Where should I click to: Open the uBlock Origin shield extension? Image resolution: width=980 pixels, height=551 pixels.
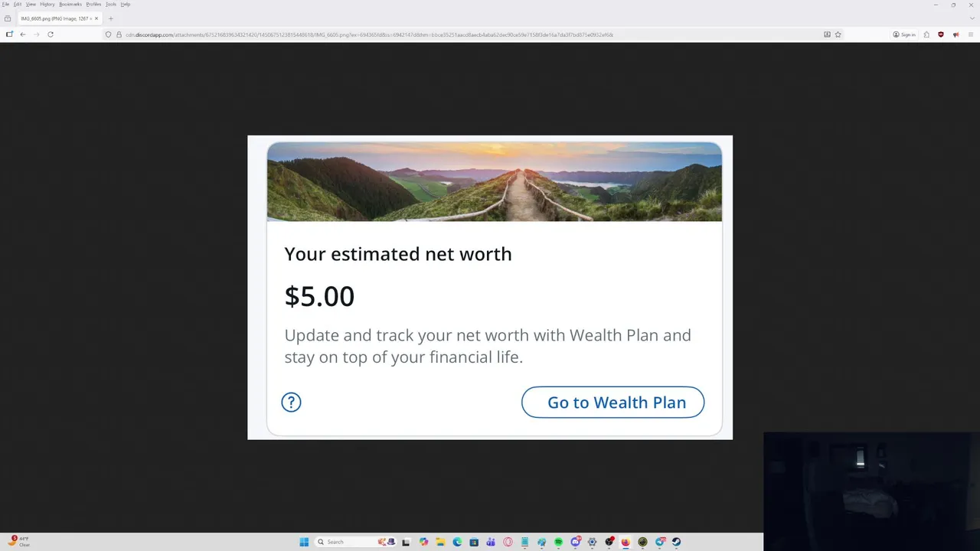tap(941, 34)
